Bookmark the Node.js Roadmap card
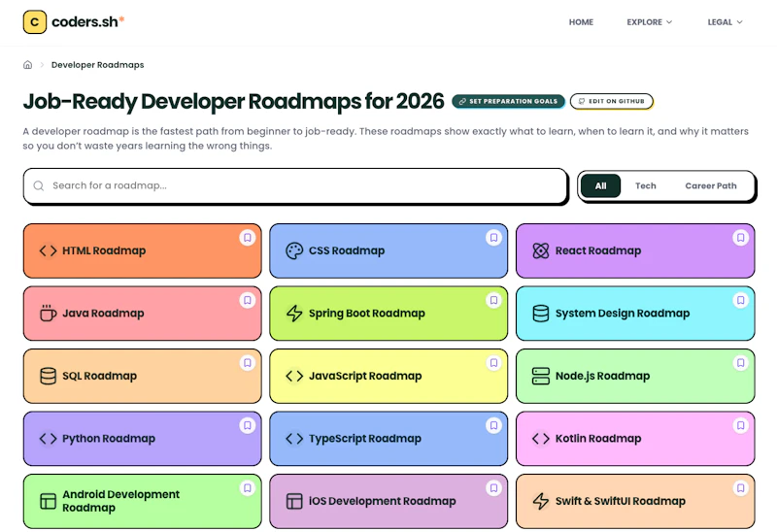The image size is (777, 532). pyautogui.click(x=740, y=363)
